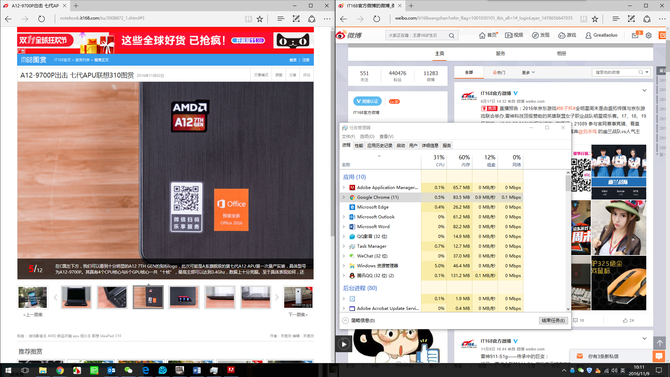Compose a new Weibo post via the orange icon
This screenshot has height=377, width=670.
662,35
